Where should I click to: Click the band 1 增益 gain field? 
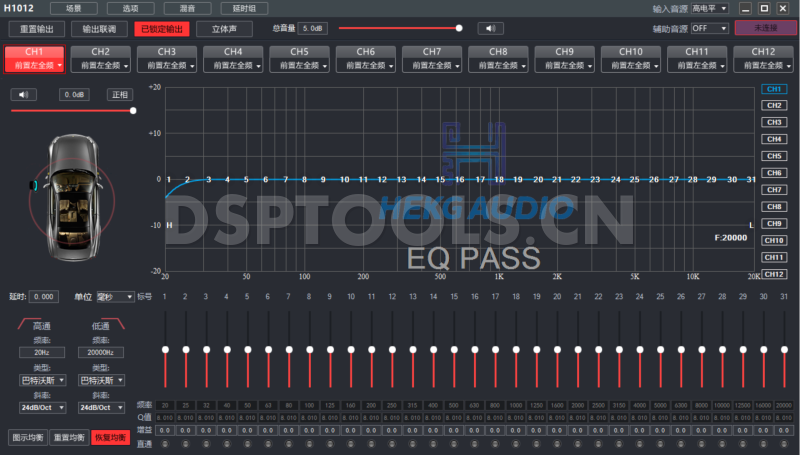click(165, 431)
